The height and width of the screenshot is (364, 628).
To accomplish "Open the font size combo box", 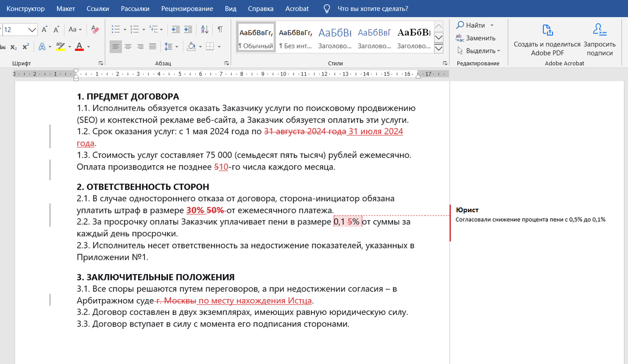I will (x=19, y=29).
